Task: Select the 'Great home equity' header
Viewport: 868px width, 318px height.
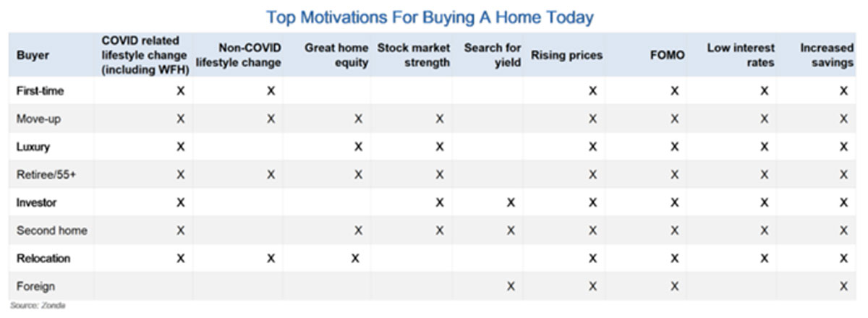Action: (x=336, y=55)
